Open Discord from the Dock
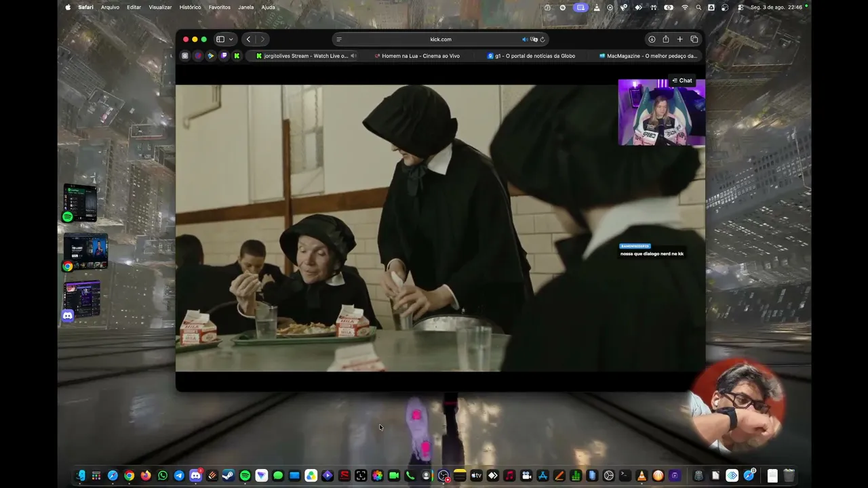The image size is (868, 488). click(195, 476)
